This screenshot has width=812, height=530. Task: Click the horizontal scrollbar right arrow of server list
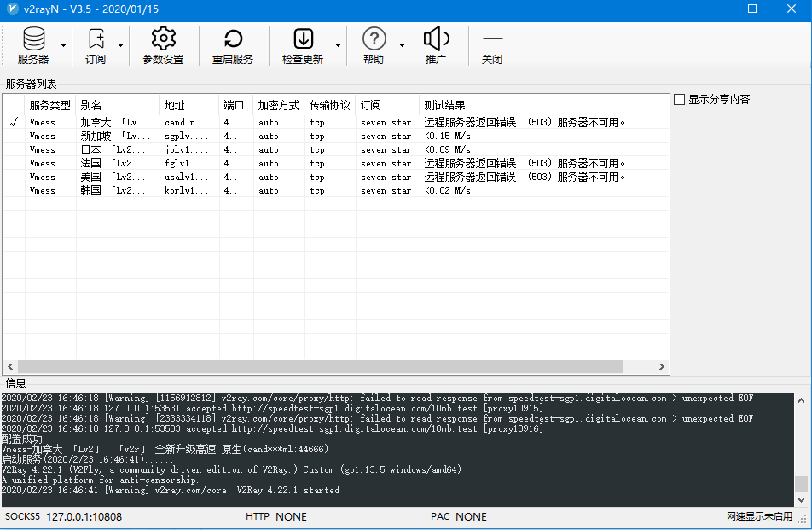coord(661,366)
